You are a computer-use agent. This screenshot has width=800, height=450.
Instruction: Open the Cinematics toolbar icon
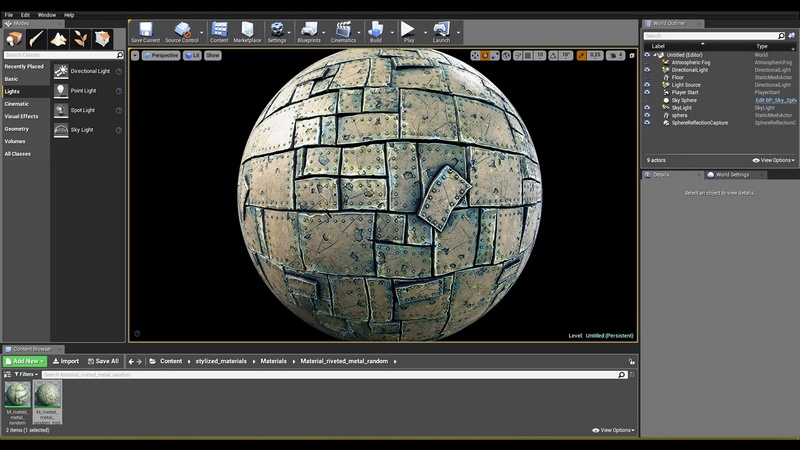pos(343,31)
